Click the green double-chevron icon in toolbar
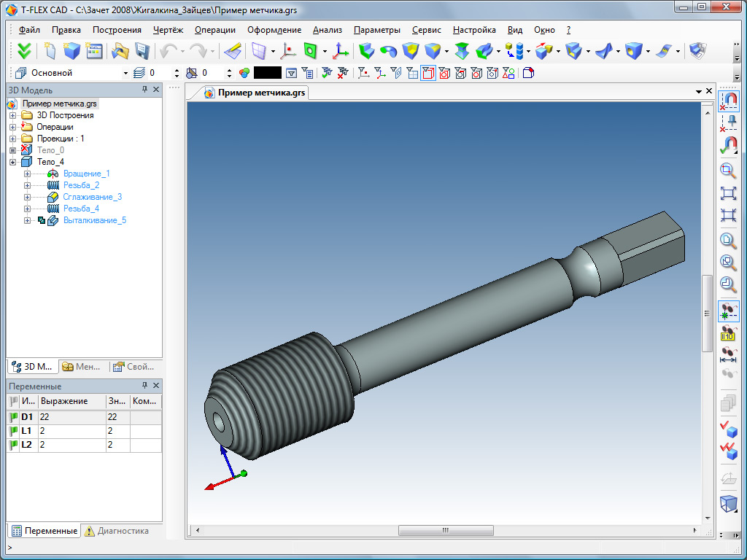 pos(24,51)
